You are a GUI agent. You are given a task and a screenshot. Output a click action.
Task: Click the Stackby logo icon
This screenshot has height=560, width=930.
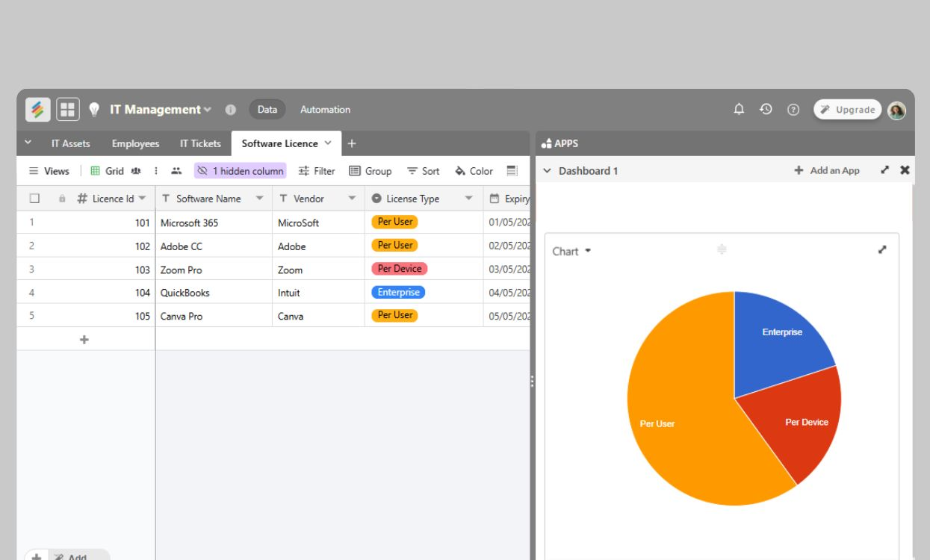38,110
